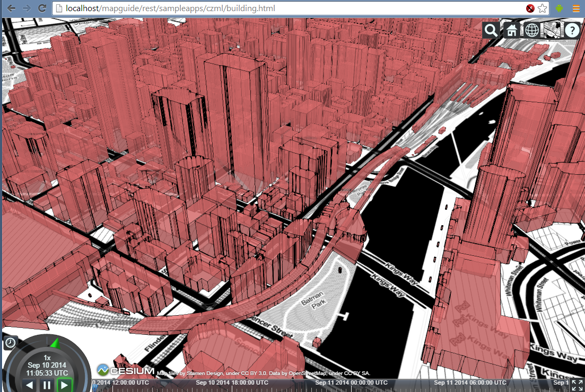The height and width of the screenshot is (392, 585).
Task: Click the Cesium logo
Action: click(126, 370)
